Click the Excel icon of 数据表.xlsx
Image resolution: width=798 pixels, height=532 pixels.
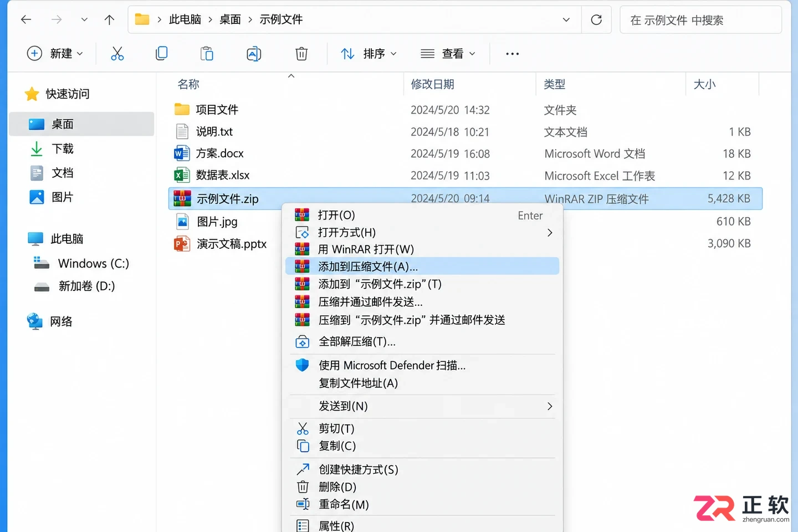[x=182, y=175]
